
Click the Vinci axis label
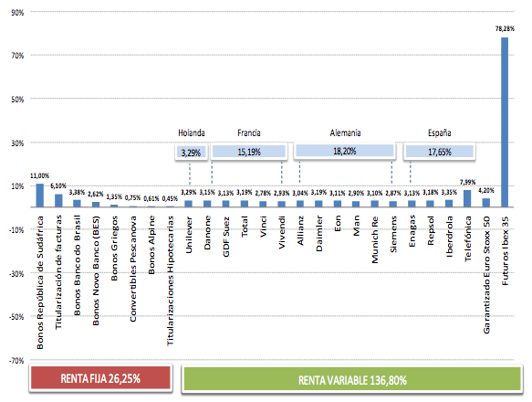(x=264, y=227)
